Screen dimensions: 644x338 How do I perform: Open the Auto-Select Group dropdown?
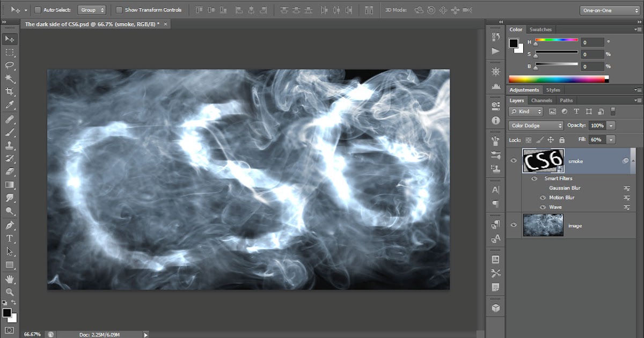[92, 10]
